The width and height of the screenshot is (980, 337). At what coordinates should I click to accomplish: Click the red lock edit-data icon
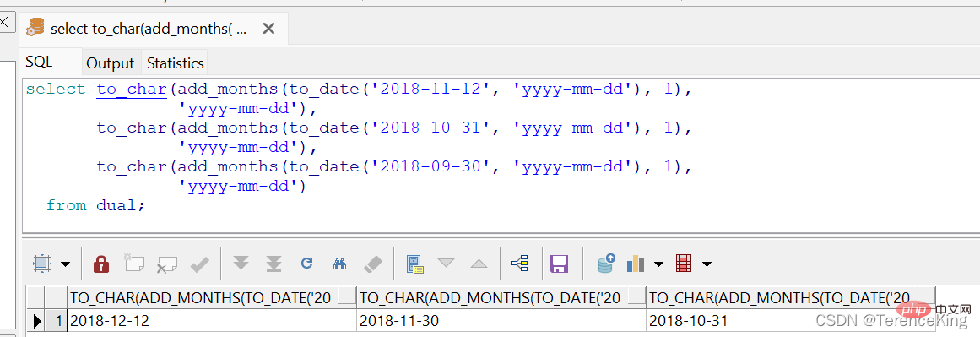tap(101, 264)
